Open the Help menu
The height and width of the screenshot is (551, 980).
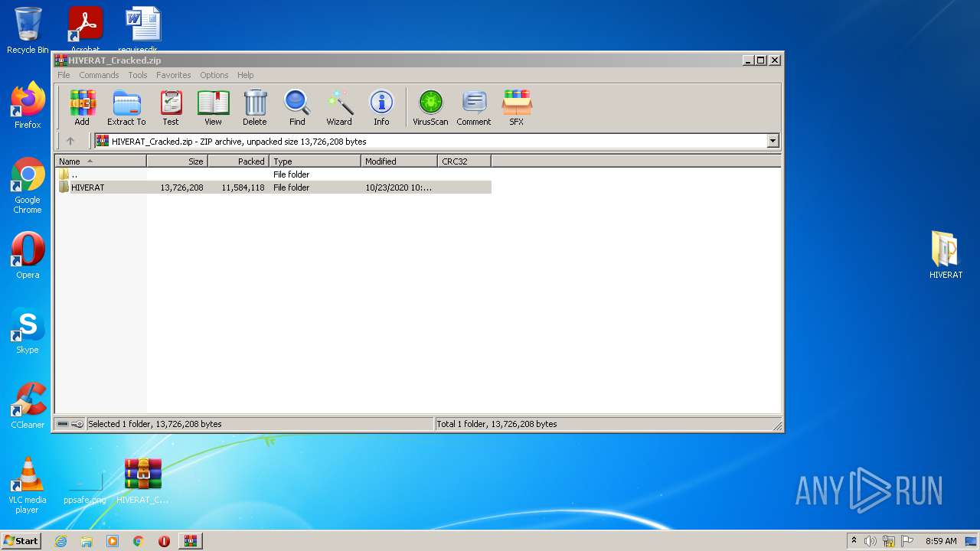[x=245, y=75]
